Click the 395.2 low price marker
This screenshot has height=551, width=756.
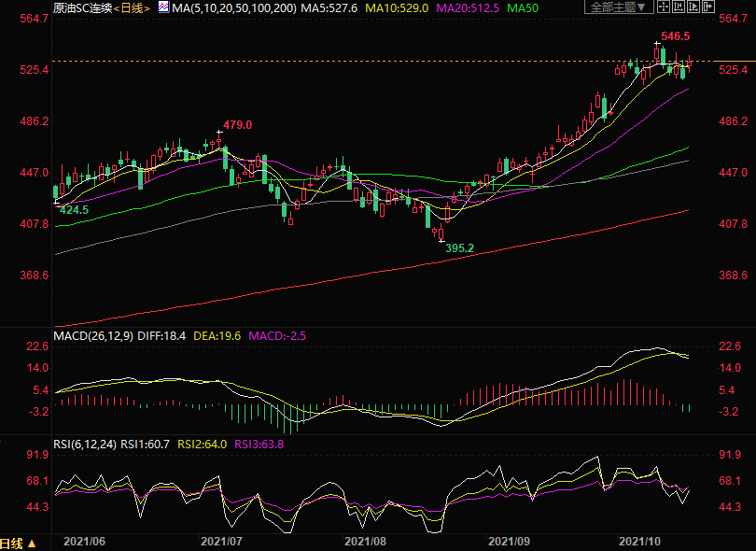(x=459, y=249)
